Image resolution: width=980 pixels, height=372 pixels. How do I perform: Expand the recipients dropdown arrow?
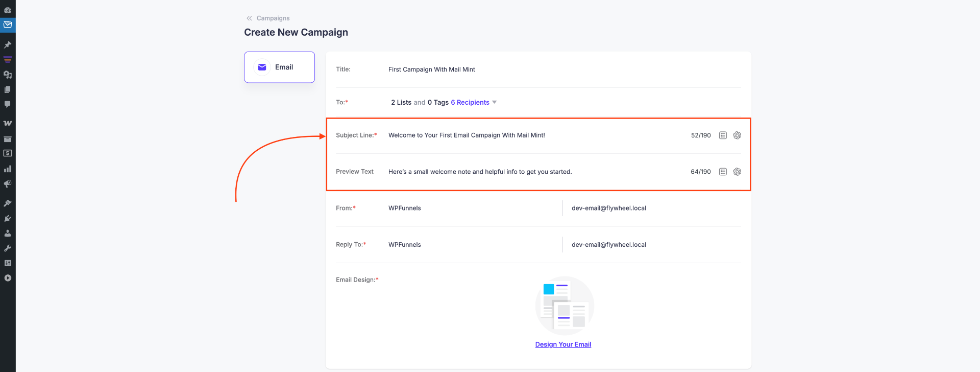pyautogui.click(x=494, y=102)
